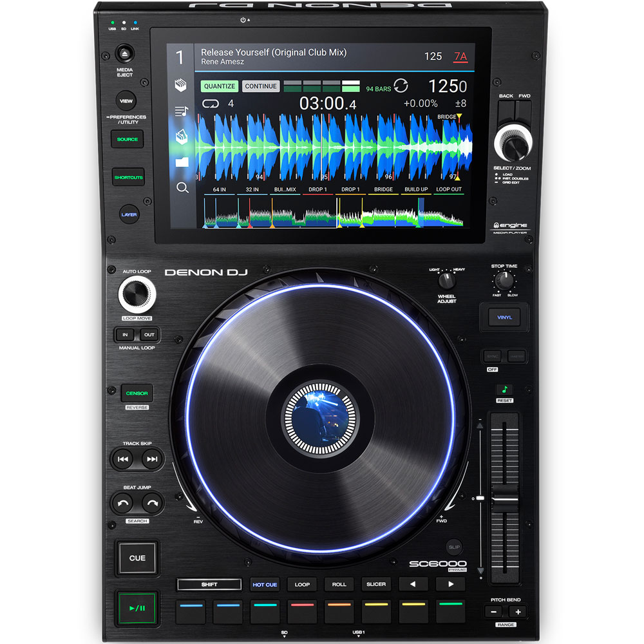The image size is (644, 644).
Task: Tap the pitch fader handle
Action: click(x=504, y=498)
